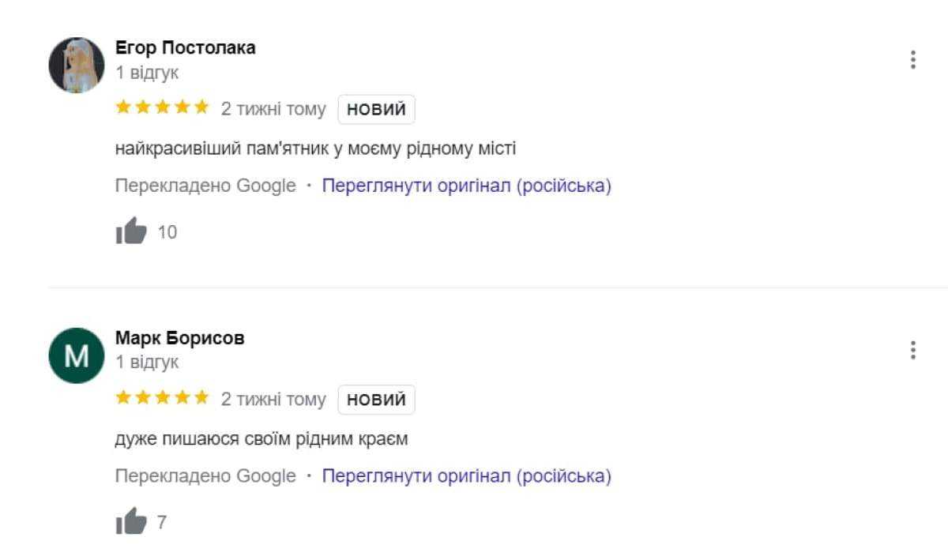948x560 pixels.
Task: Click '1 відгук' under Егор Постолака
Action: [147, 73]
